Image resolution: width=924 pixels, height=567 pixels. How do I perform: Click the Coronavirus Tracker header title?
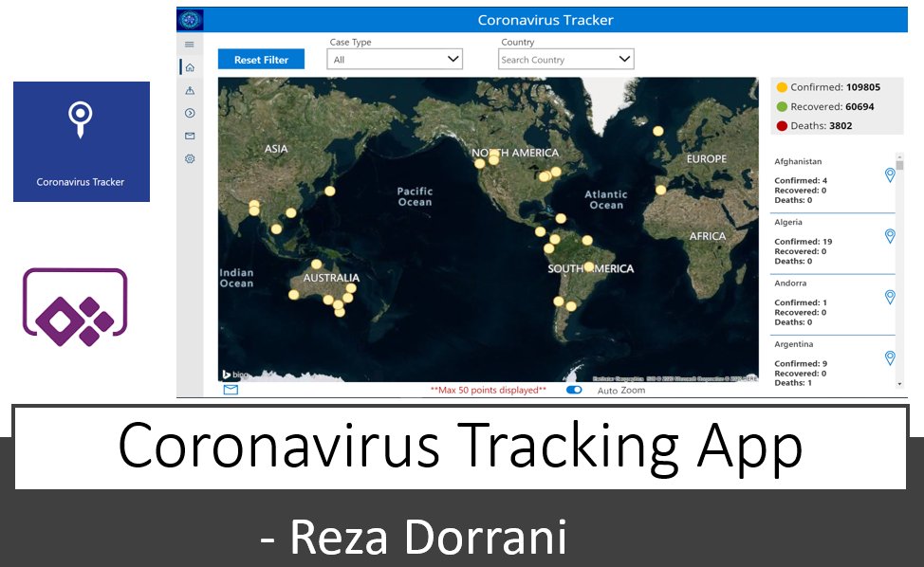pos(545,20)
